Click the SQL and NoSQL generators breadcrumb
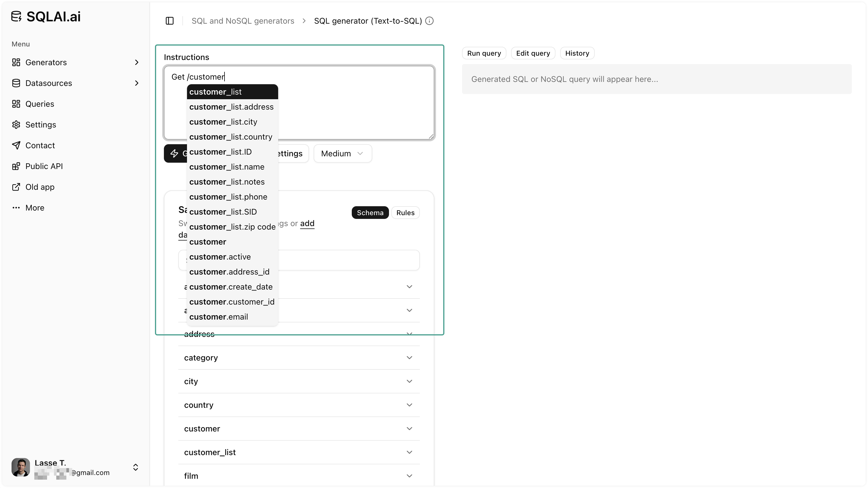The image size is (868, 488). (242, 20)
